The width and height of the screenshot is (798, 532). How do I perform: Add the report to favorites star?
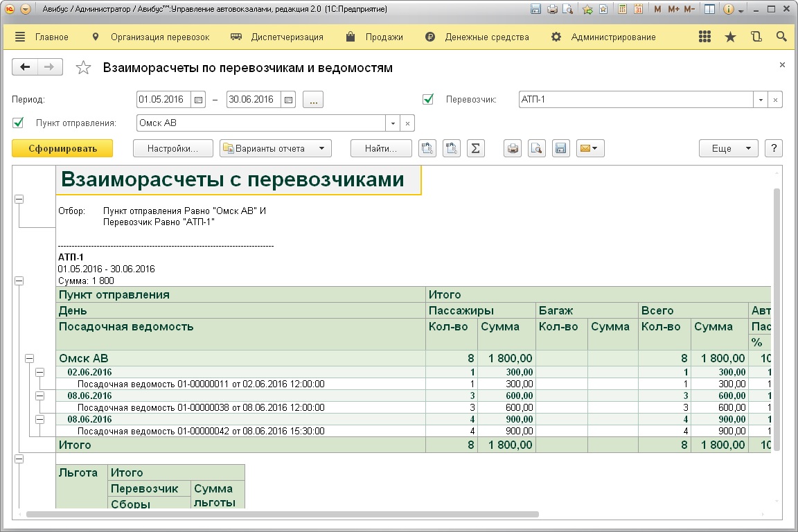[83, 68]
